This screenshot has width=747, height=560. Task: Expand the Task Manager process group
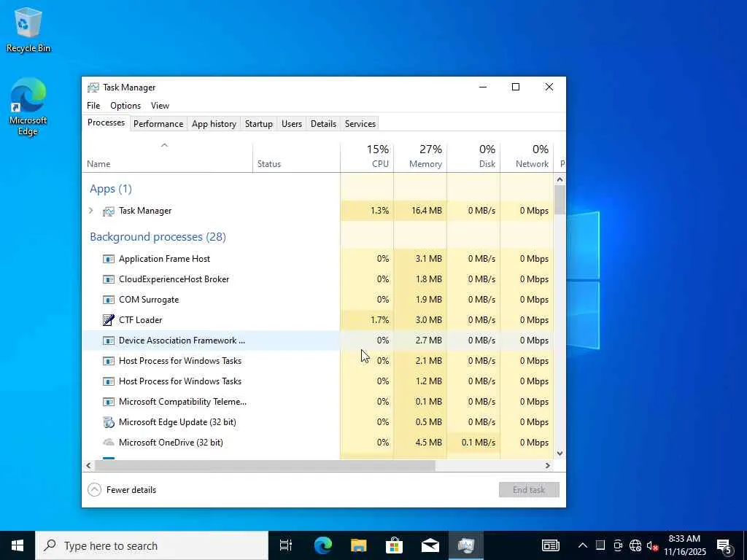(91, 211)
